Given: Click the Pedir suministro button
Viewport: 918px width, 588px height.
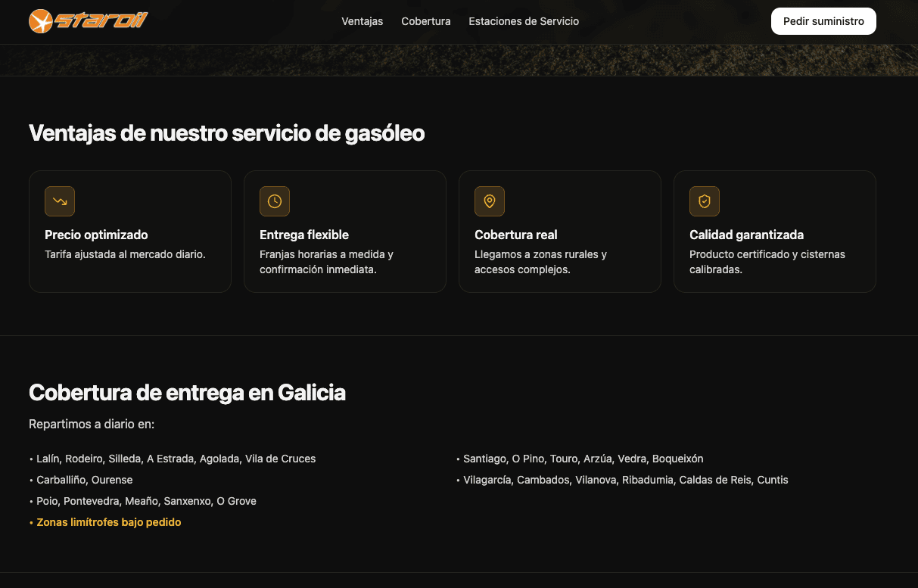Looking at the screenshot, I should 823,21.
